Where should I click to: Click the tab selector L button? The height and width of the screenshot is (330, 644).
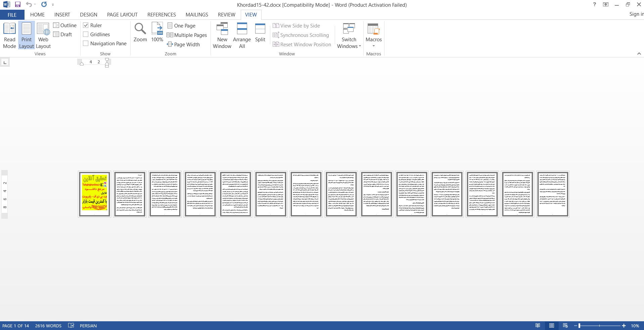5,62
